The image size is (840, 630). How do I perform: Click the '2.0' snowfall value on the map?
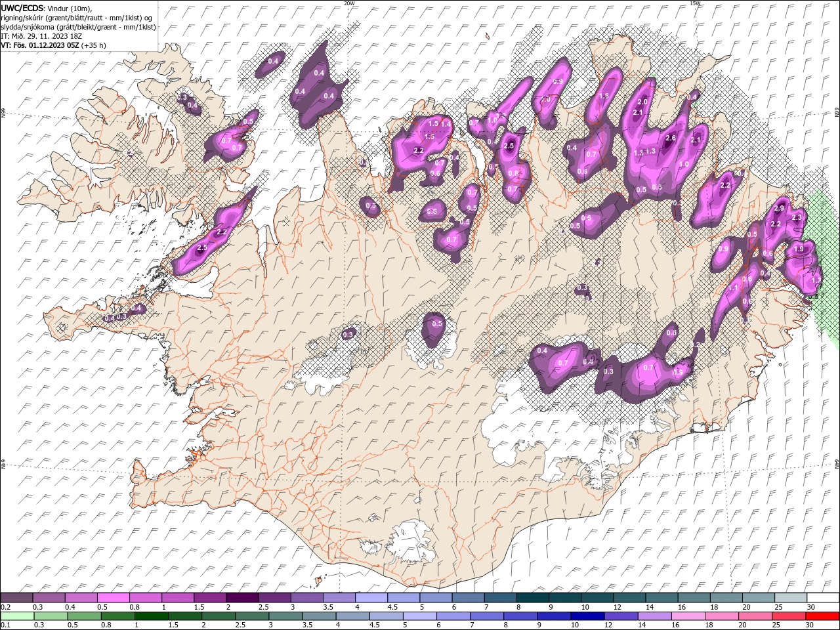(x=642, y=102)
